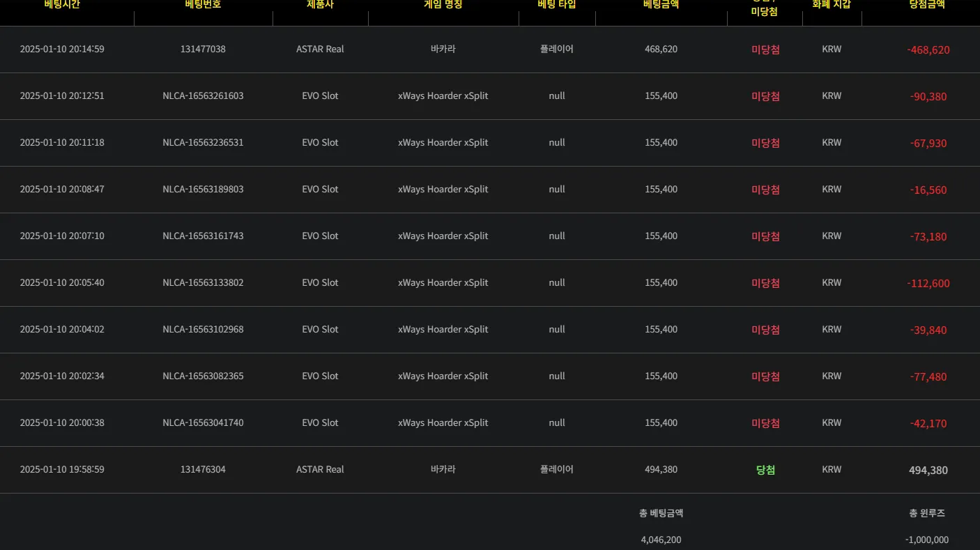Select bet number NLCA-16563102968
Screen dimensions: 980x550
[203, 330]
